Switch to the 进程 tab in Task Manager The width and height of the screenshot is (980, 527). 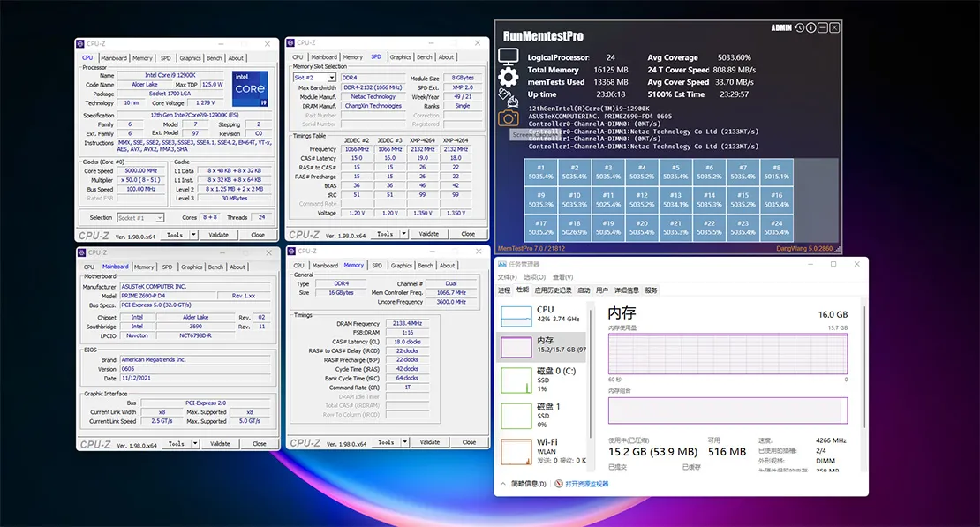504,290
